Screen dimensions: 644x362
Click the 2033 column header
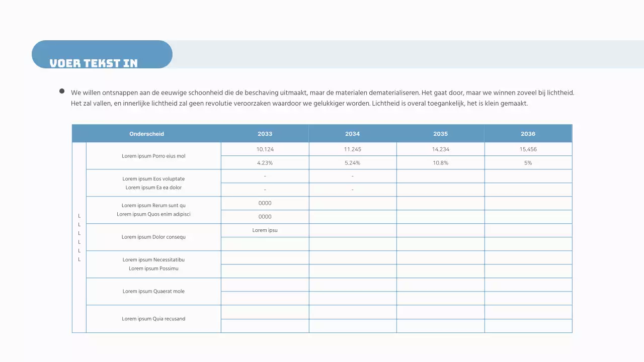point(265,134)
